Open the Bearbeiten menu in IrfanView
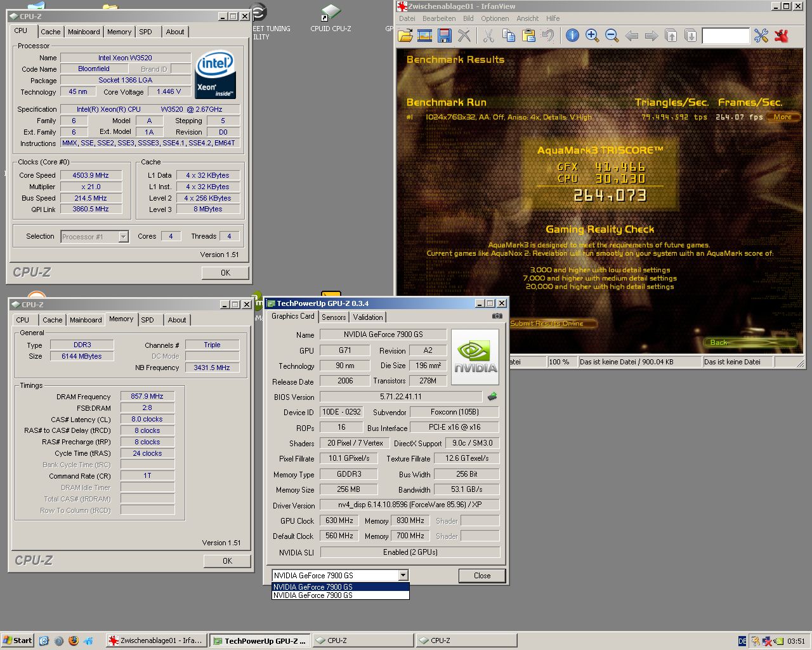This screenshot has width=812, height=650. click(x=439, y=18)
